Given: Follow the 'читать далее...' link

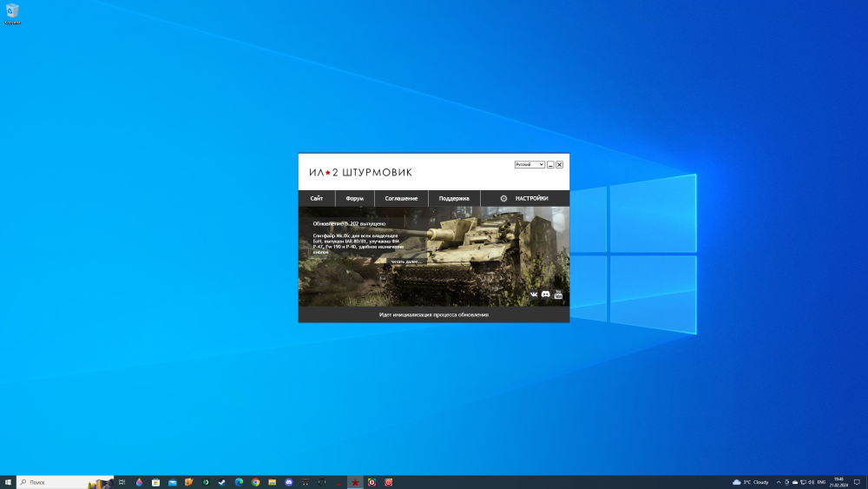Looking at the screenshot, I should (x=405, y=261).
